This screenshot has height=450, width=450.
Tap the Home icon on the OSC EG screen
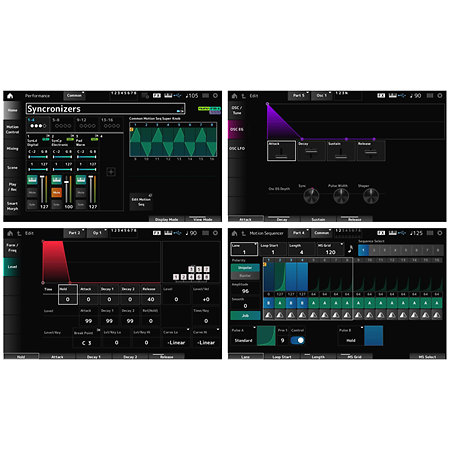tap(234, 96)
